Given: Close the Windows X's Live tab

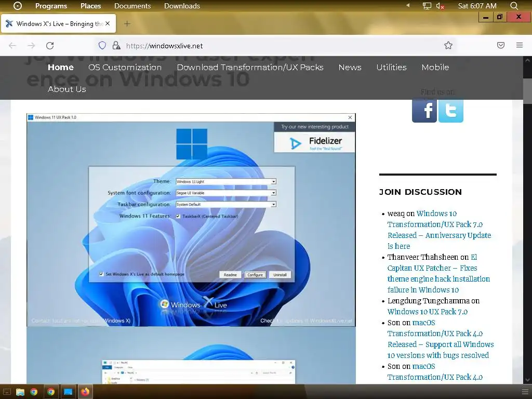Looking at the screenshot, I should click(x=108, y=23).
